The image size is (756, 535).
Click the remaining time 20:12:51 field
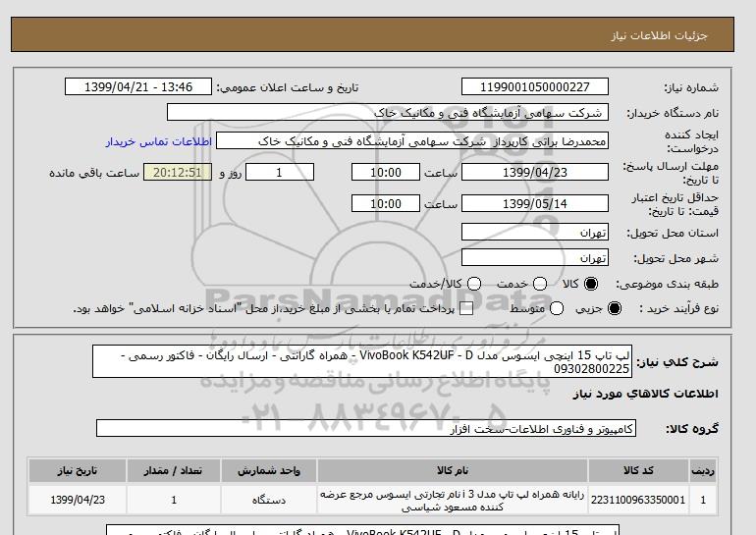(x=178, y=172)
